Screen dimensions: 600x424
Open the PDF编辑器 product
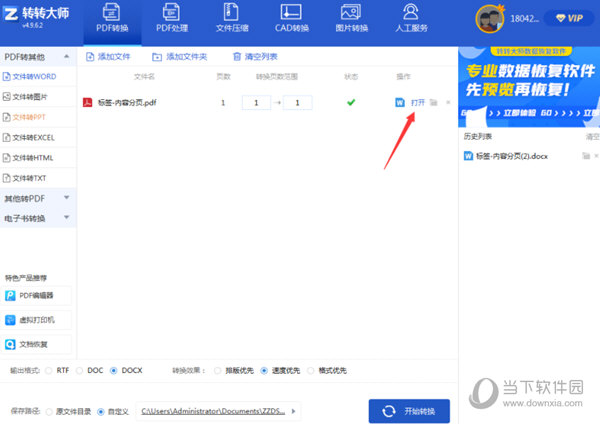tap(36, 295)
